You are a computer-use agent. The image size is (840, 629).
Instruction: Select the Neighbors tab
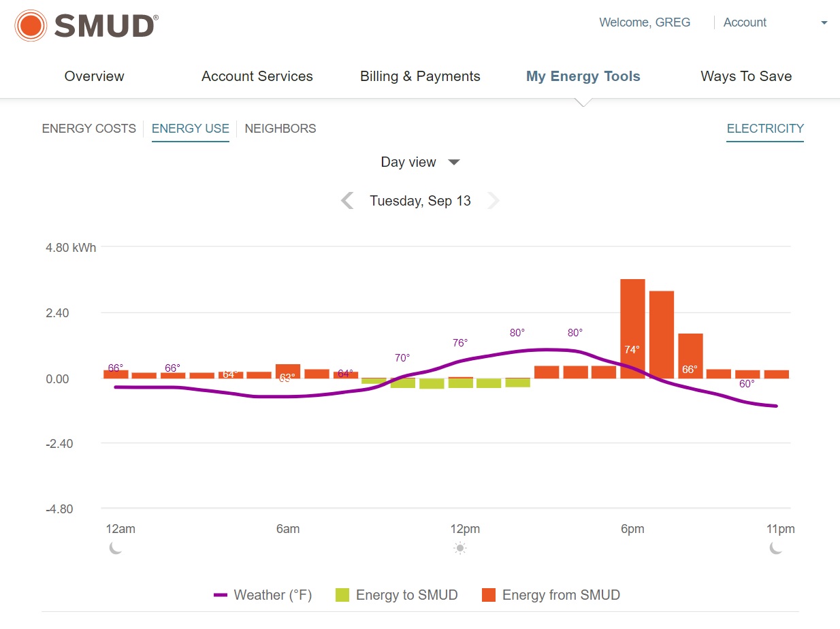coord(280,129)
